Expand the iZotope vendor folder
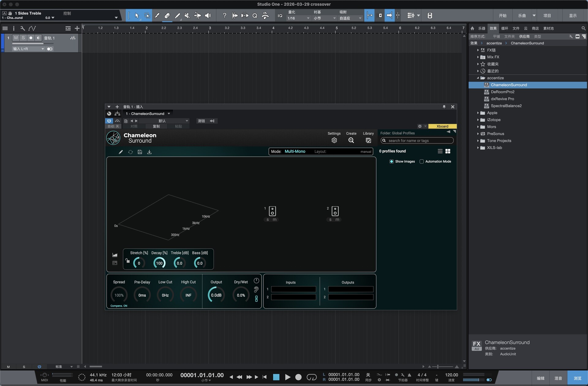 click(478, 120)
